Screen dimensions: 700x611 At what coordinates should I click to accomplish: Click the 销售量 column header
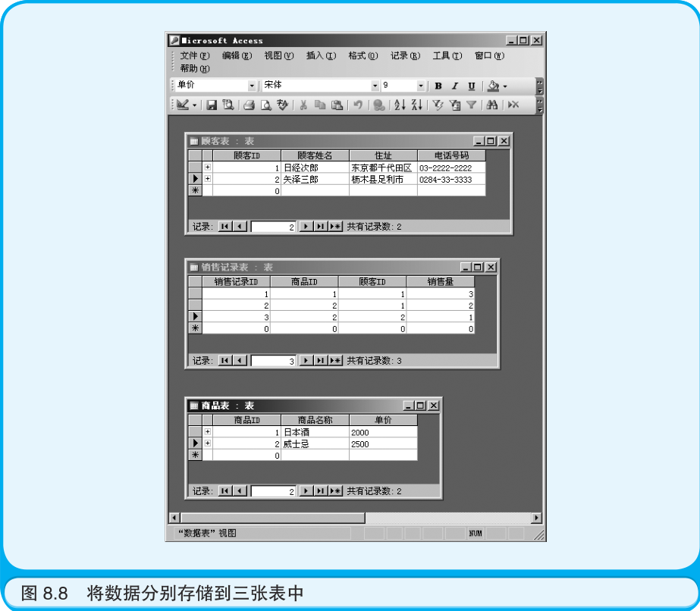tap(440, 282)
